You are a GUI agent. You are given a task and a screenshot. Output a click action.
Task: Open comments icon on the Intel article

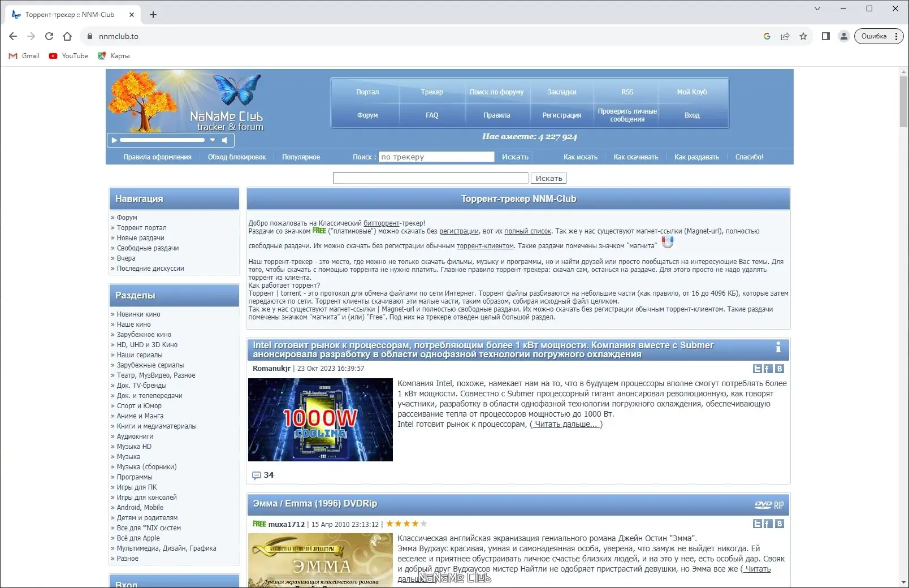coord(256,475)
